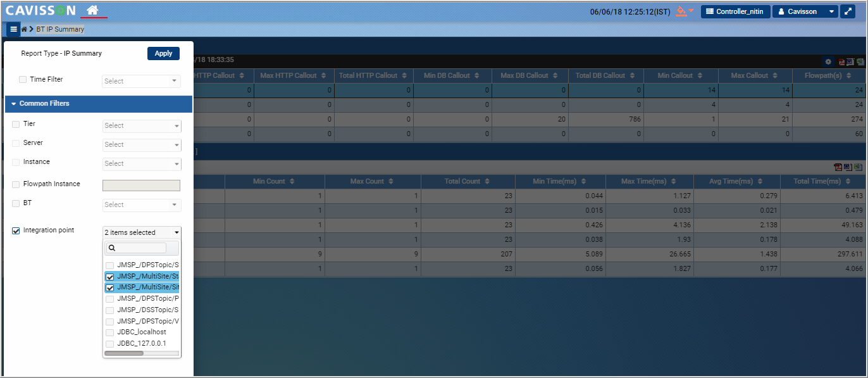Viewport: 868px width, 378px height.
Task: Click the dropdown list horizontal scrollbar
Action: pos(124,353)
